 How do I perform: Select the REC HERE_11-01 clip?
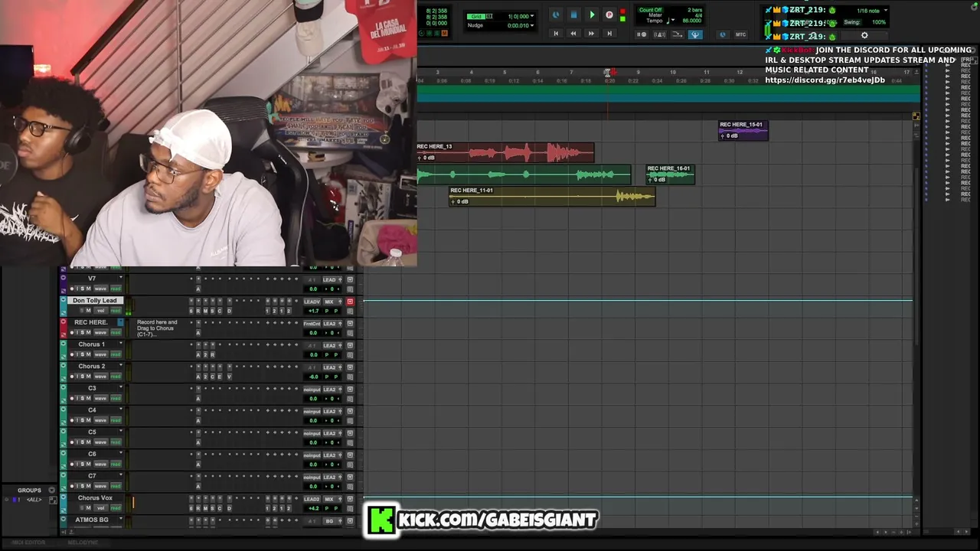click(x=552, y=196)
